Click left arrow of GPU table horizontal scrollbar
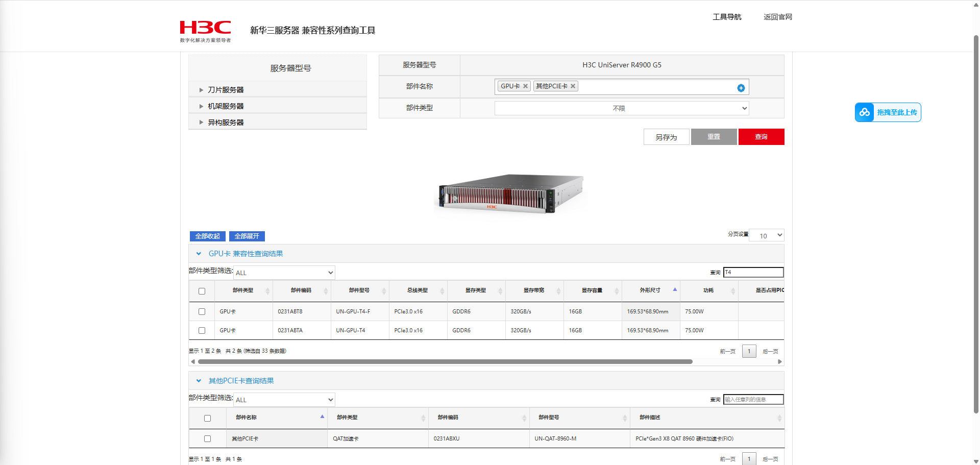The height and width of the screenshot is (465, 980). [193, 361]
